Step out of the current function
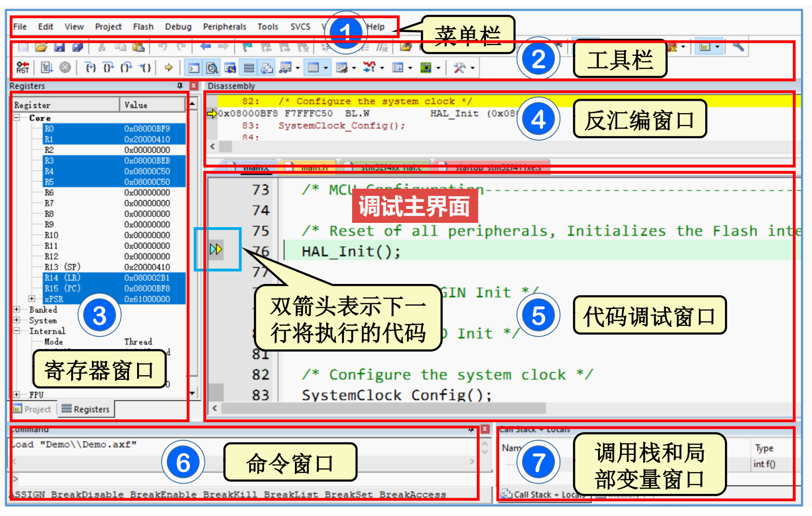 (126, 67)
